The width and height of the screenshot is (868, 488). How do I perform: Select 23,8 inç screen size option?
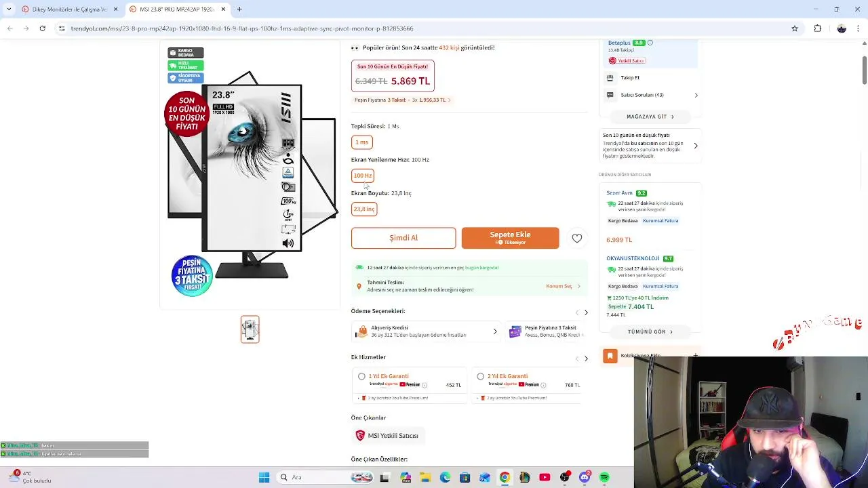click(x=364, y=209)
